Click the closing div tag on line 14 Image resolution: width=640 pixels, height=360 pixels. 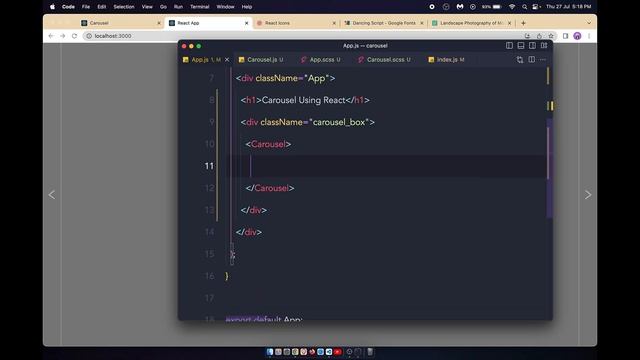click(249, 232)
